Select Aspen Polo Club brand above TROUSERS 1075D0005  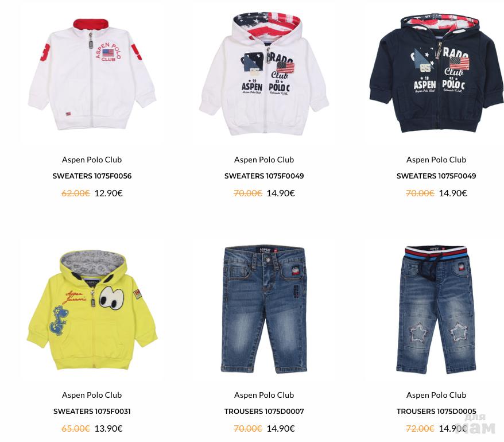pos(436,395)
